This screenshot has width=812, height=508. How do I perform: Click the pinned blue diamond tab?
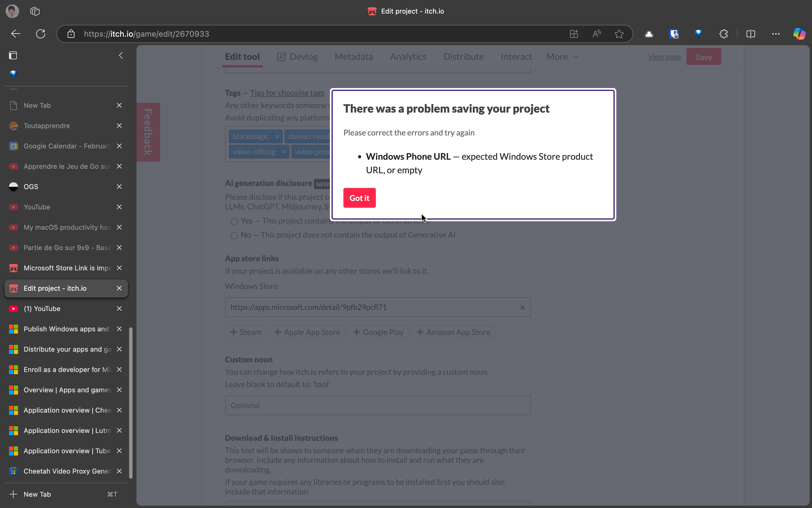(14, 74)
